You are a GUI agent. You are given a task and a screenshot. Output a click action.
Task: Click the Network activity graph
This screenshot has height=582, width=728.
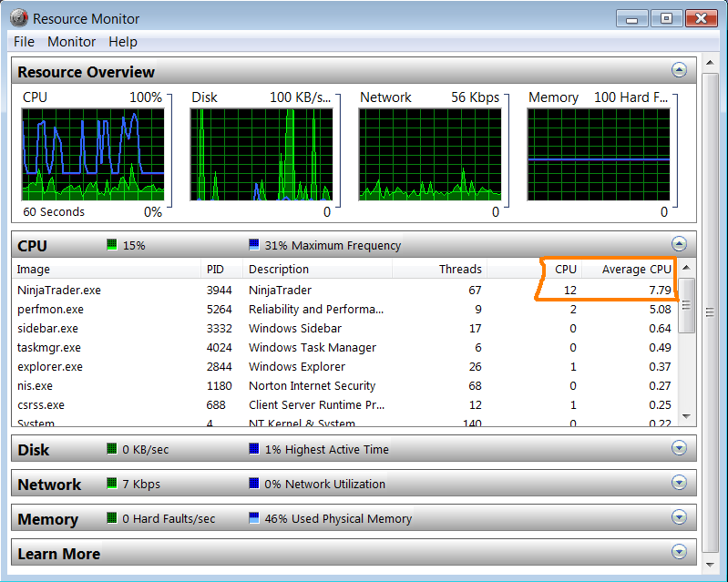click(430, 155)
